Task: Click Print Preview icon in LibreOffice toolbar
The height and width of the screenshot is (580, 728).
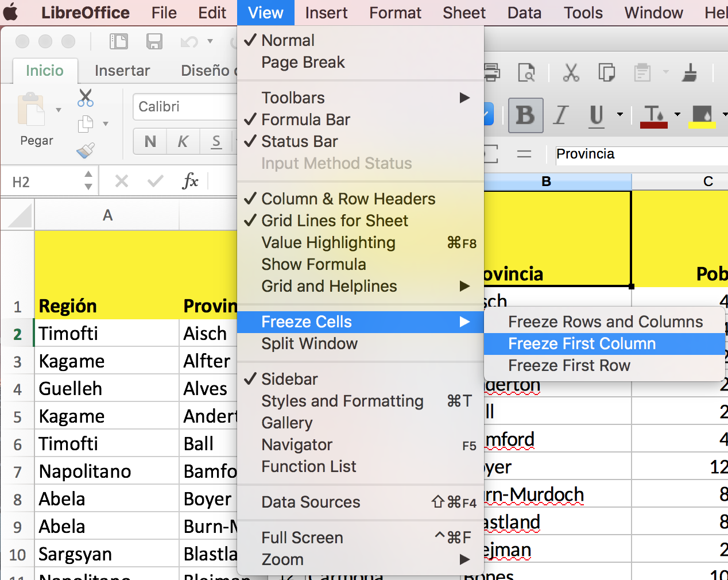Action: point(526,72)
